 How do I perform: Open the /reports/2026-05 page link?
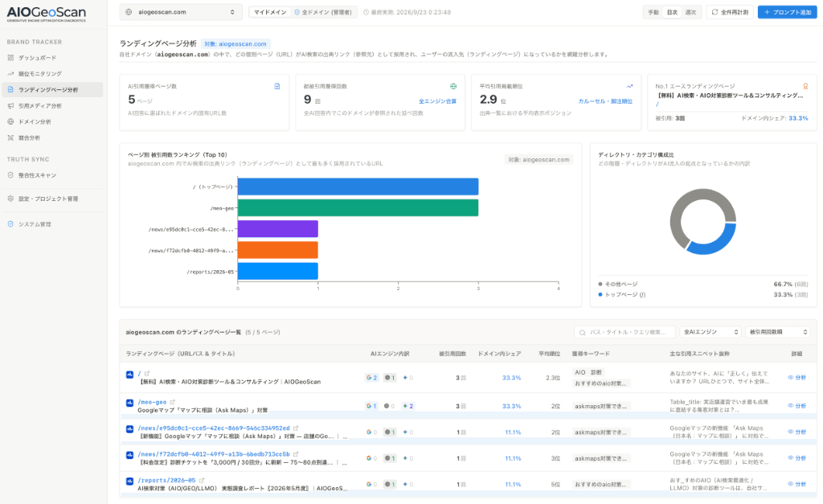[166, 481]
